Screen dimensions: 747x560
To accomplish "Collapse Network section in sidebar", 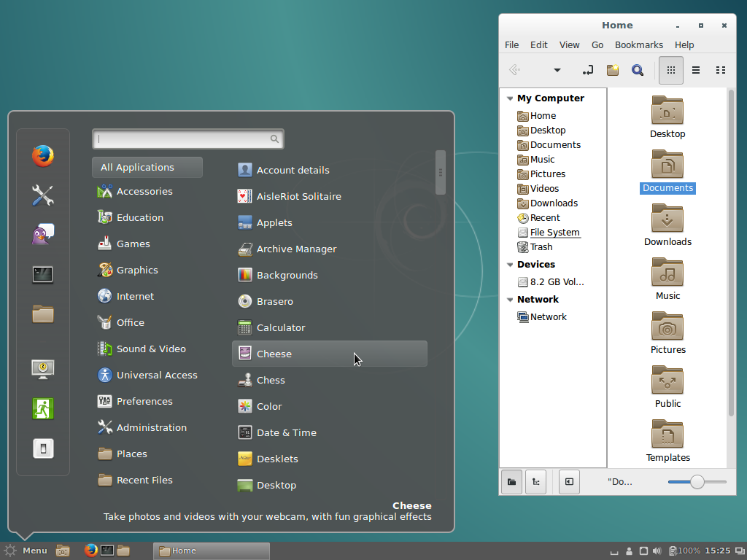I will 510,300.
